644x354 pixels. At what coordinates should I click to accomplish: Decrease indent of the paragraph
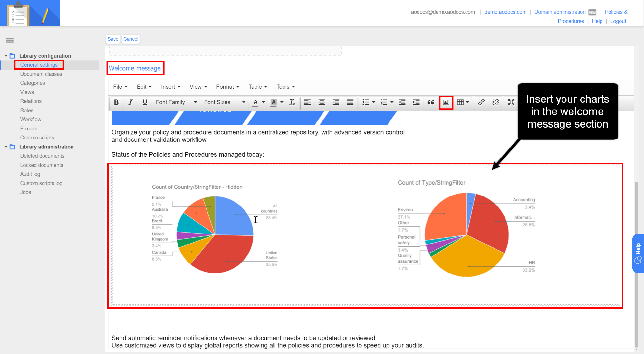[402, 102]
